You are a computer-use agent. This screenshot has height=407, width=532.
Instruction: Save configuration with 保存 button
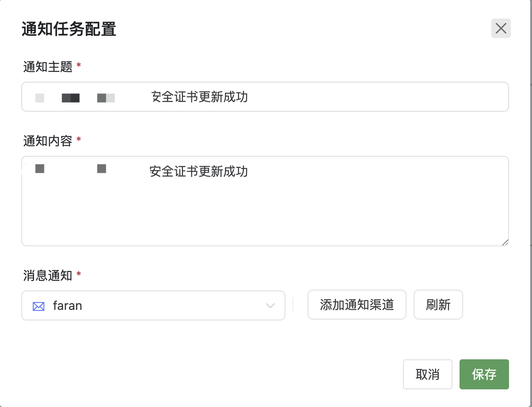coord(484,374)
